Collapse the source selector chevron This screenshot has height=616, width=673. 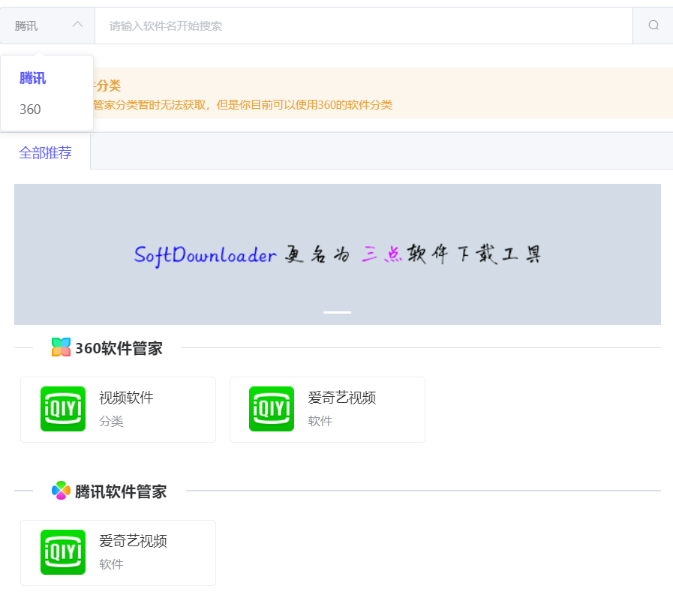77,24
